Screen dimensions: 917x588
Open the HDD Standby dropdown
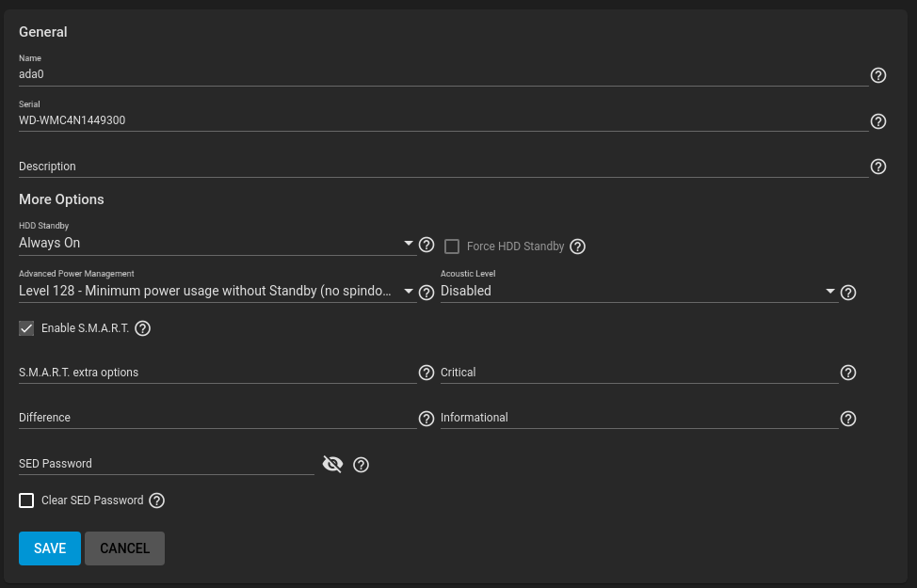(x=217, y=244)
